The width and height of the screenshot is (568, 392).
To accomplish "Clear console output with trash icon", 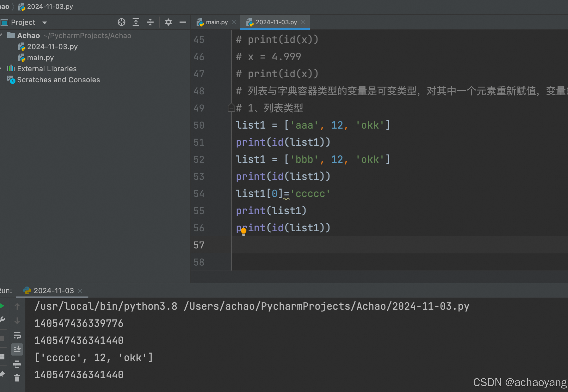I will 17,378.
